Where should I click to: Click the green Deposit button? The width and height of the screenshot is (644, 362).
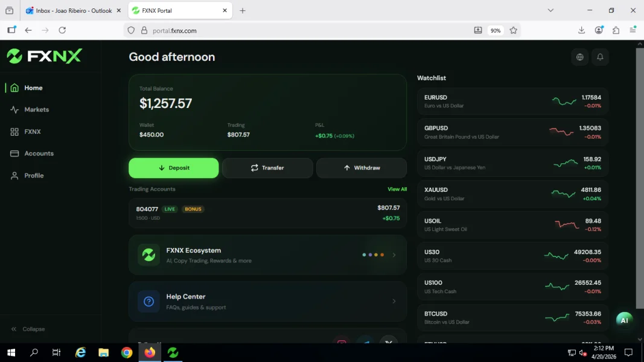(x=174, y=168)
